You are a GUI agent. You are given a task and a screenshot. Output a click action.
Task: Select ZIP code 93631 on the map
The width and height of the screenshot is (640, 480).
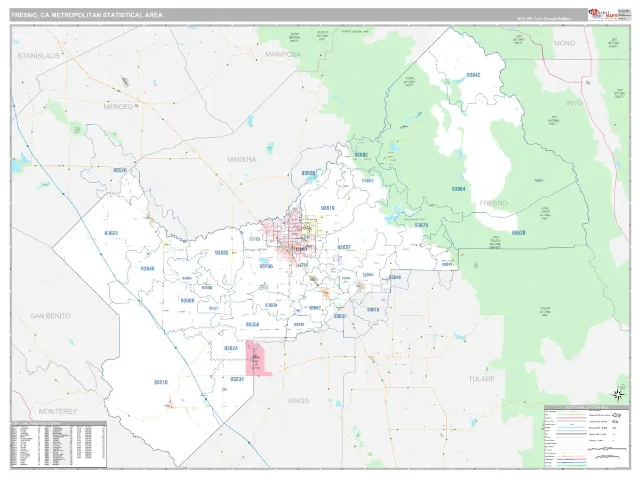pyautogui.click(x=340, y=316)
